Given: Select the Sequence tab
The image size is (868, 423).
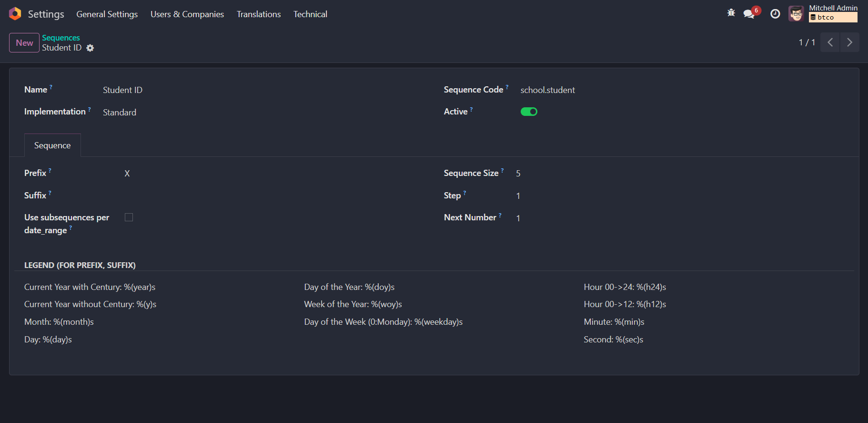Looking at the screenshot, I should pyautogui.click(x=52, y=145).
